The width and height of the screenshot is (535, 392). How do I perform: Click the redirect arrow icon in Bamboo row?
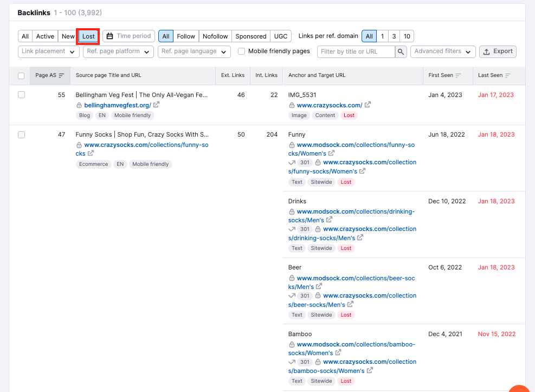(x=292, y=362)
